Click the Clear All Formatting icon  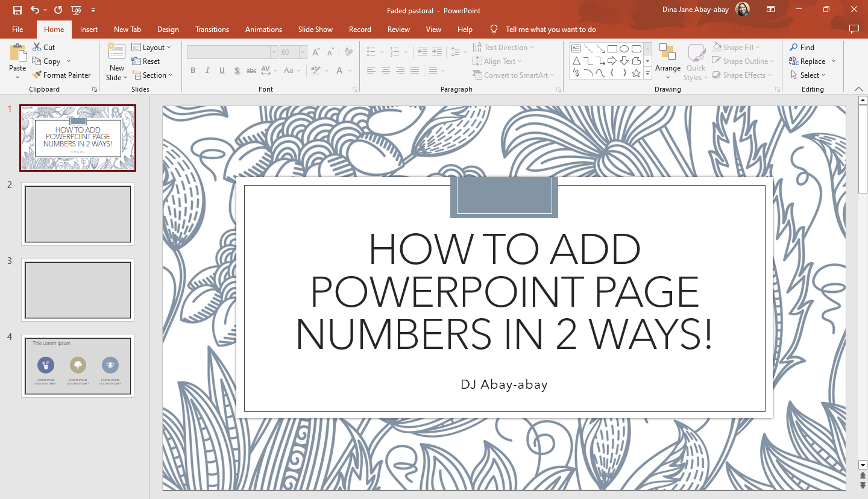click(x=348, y=52)
